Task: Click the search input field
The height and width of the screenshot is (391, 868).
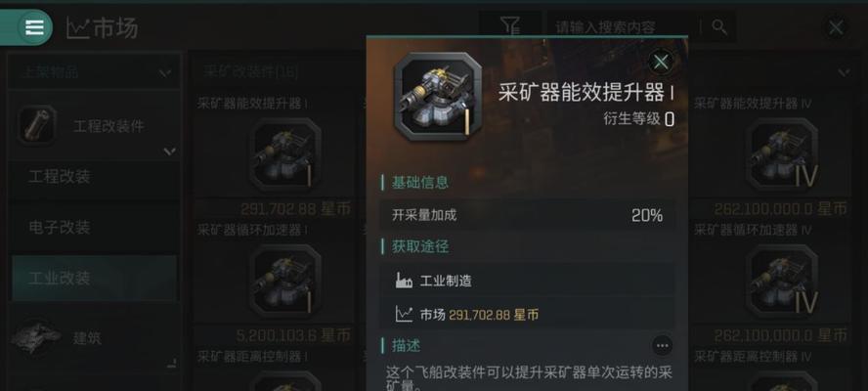Action: tap(623, 26)
